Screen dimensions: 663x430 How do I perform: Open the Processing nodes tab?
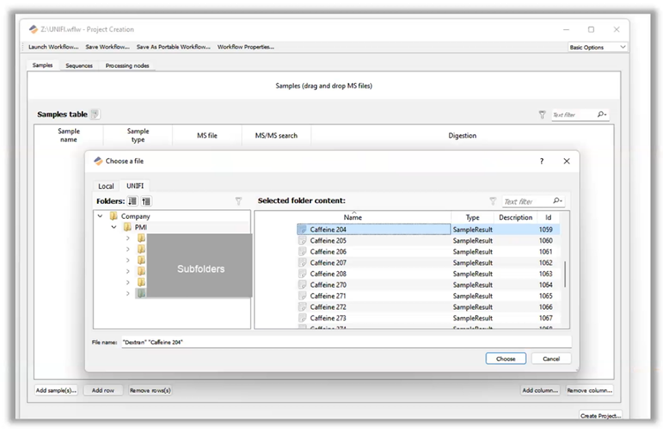[x=126, y=66]
